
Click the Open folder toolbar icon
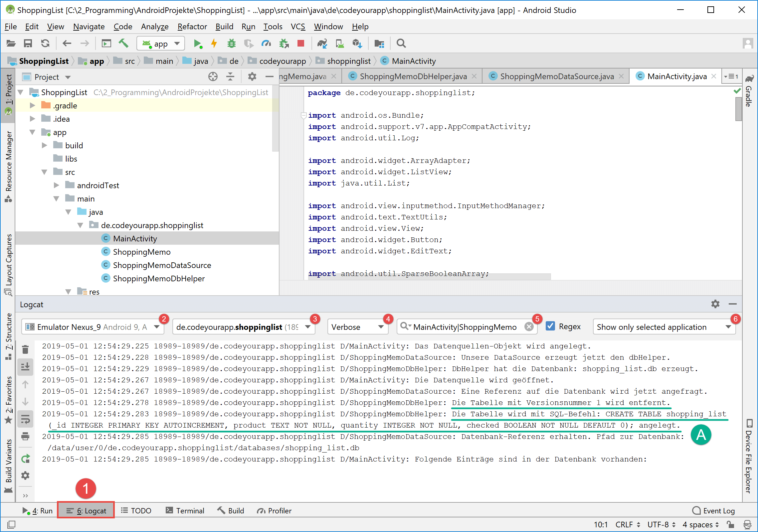pos(11,44)
